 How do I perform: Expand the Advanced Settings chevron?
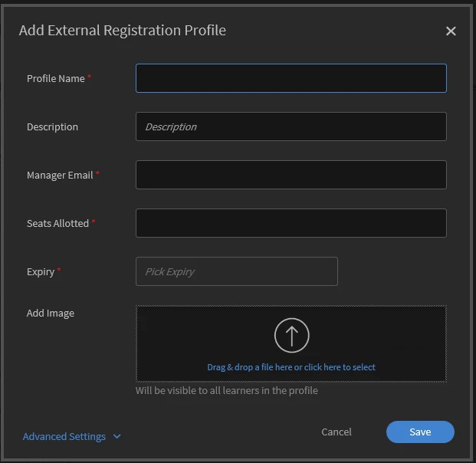point(117,437)
